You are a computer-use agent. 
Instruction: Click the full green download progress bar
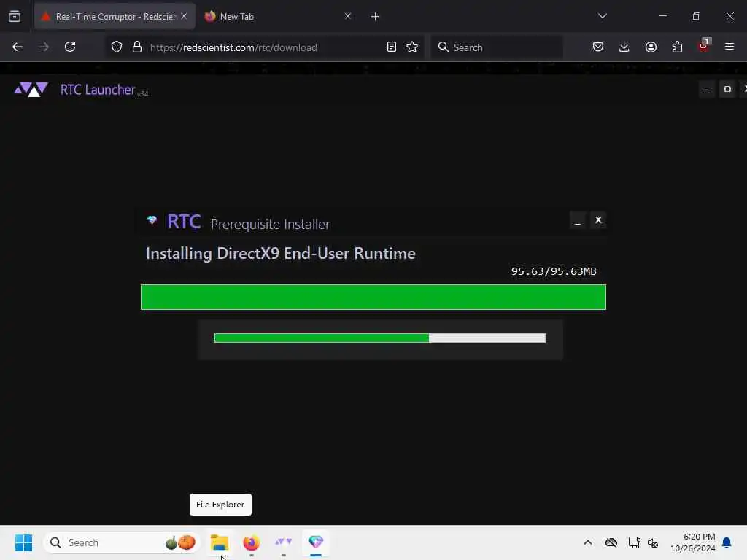tap(373, 297)
